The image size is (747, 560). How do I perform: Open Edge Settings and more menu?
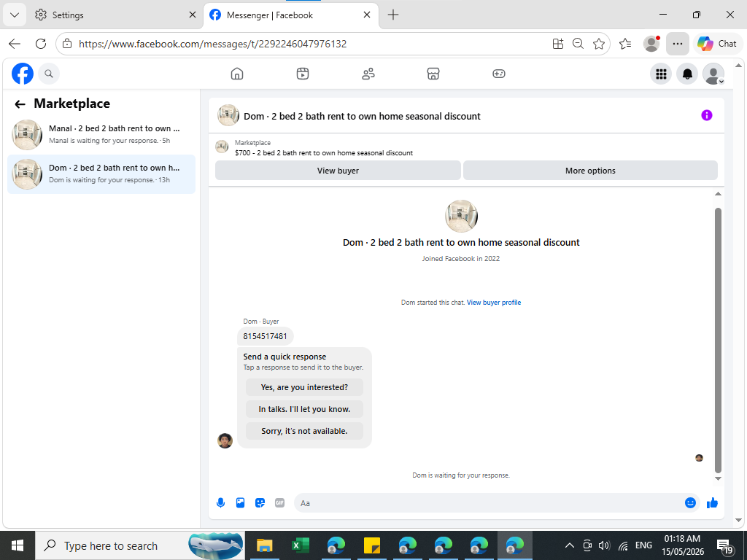[x=678, y=44]
